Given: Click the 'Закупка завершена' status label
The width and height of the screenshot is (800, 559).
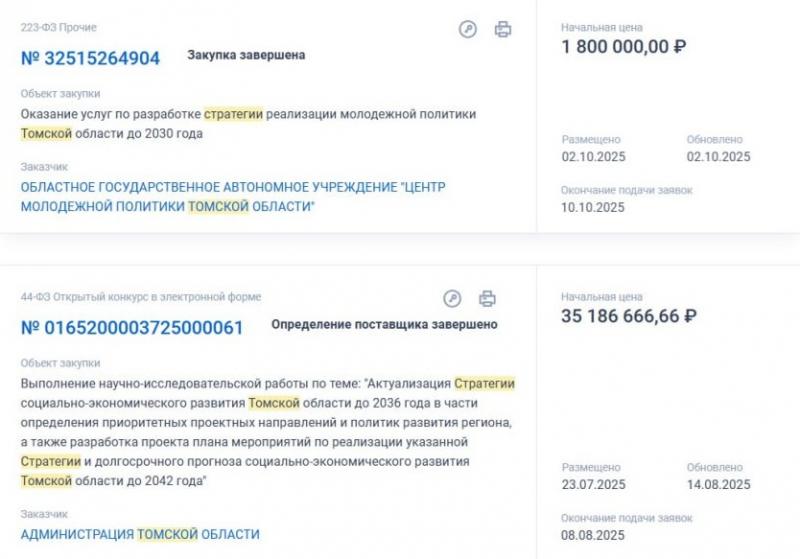Looking at the screenshot, I should point(246,55).
